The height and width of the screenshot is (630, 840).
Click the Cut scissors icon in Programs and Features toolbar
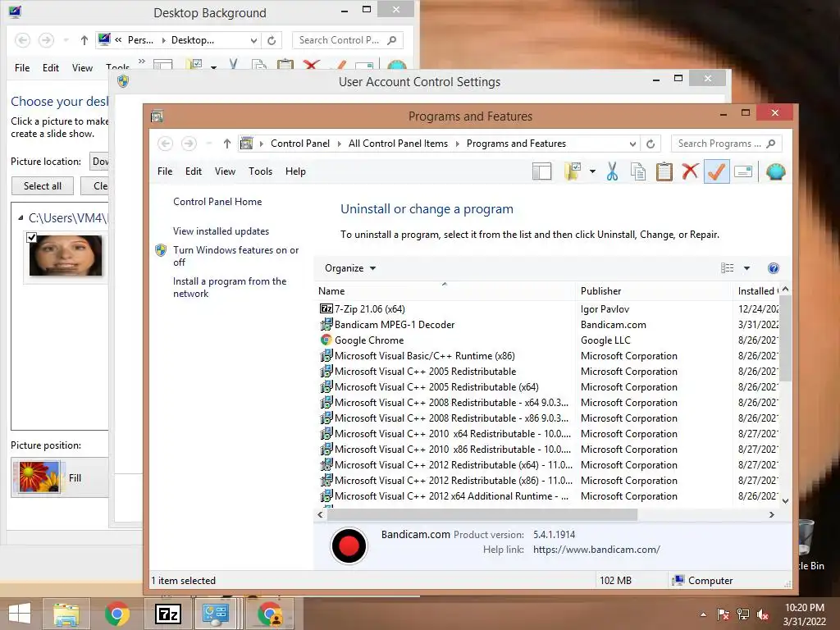tap(612, 171)
